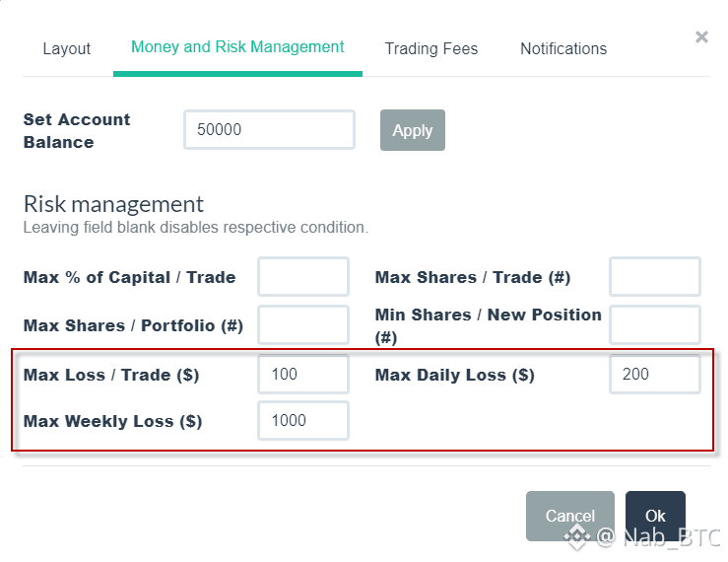Focus the Max Loss / Trade field
The image size is (728, 562).
click(303, 375)
